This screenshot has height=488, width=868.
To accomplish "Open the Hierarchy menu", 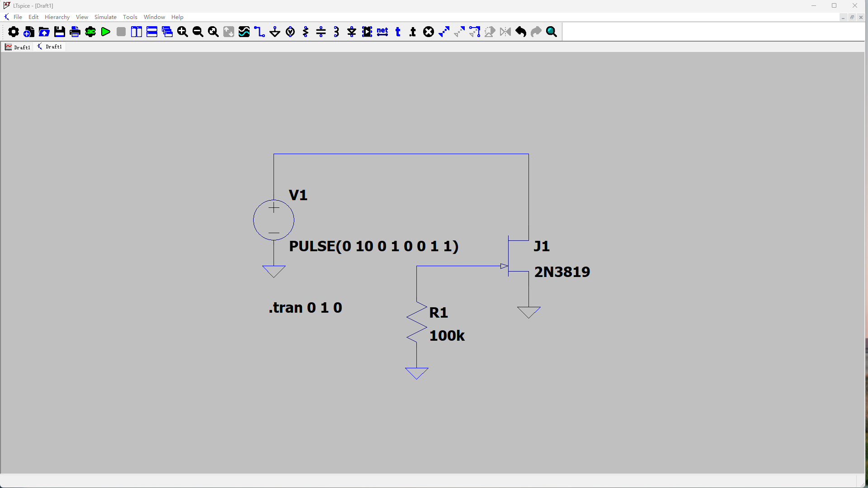I will coord(57,17).
